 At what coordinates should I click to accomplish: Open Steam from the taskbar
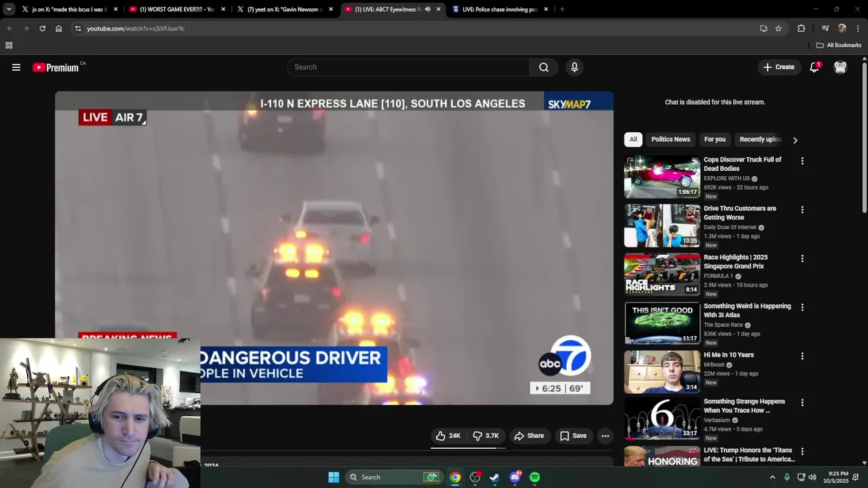point(494,477)
